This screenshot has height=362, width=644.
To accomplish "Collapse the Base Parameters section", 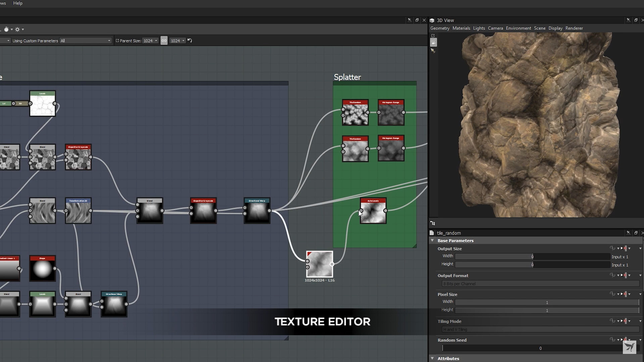I will [x=432, y=240].
